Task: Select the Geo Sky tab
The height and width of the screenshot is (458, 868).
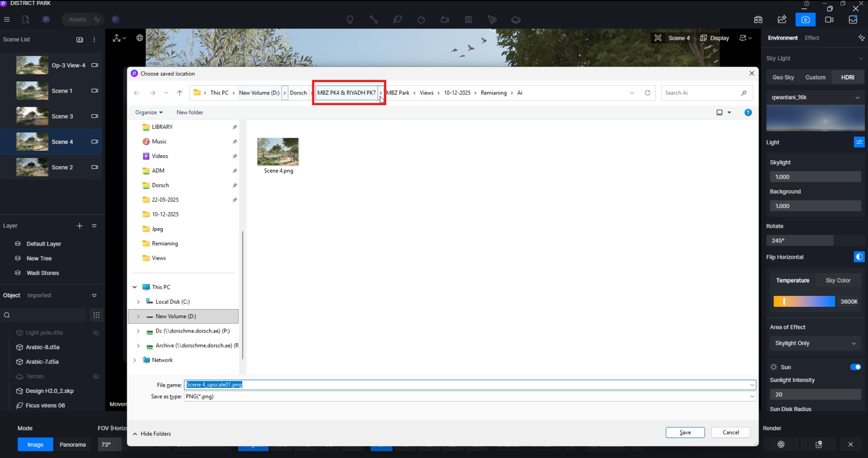Action: pyautogui.click(x=783, y=77)
